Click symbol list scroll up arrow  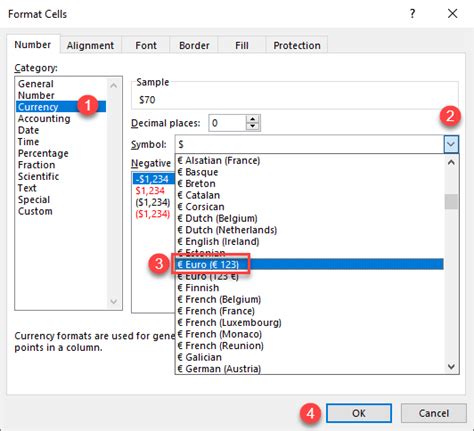451,163
